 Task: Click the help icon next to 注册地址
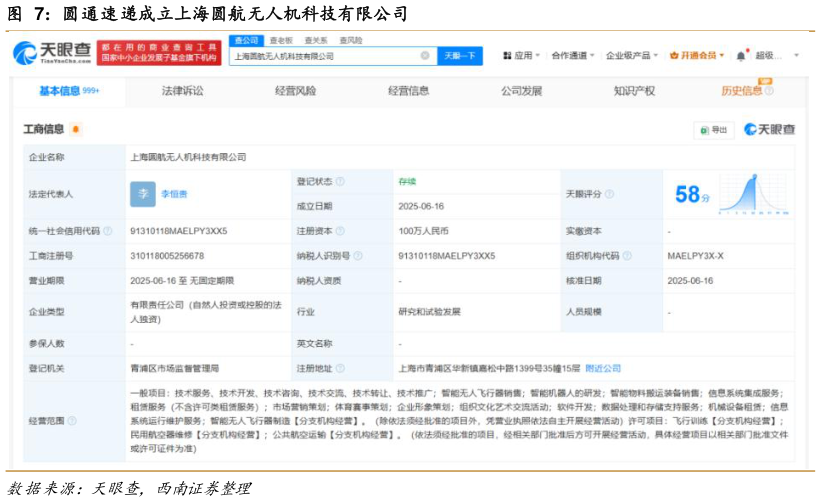tap(340, 368)
